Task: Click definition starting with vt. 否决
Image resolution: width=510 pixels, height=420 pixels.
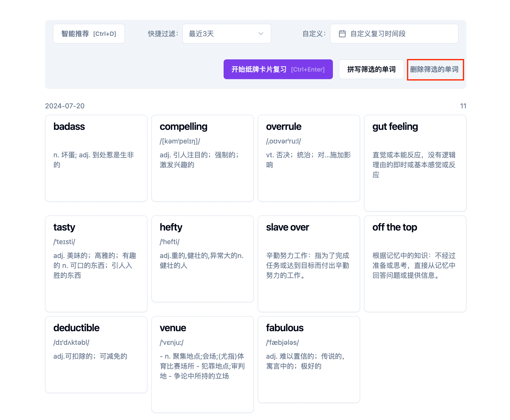Action: pos(308,160)
